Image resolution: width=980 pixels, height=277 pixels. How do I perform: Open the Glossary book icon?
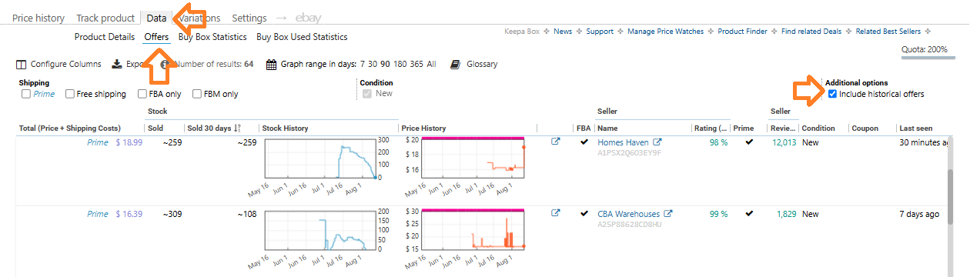point(456,64)
